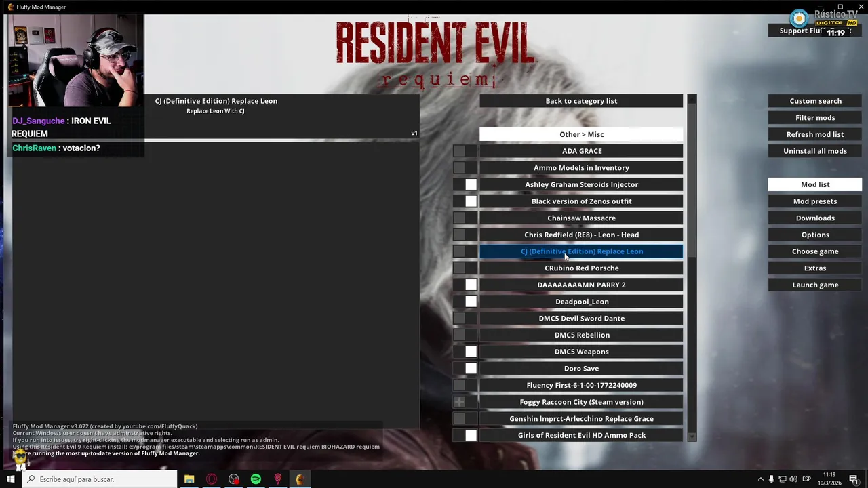Image resolution: width=868 pixels, height=488 pixels.
Task: Click Launch game
Action: [815, 285]
